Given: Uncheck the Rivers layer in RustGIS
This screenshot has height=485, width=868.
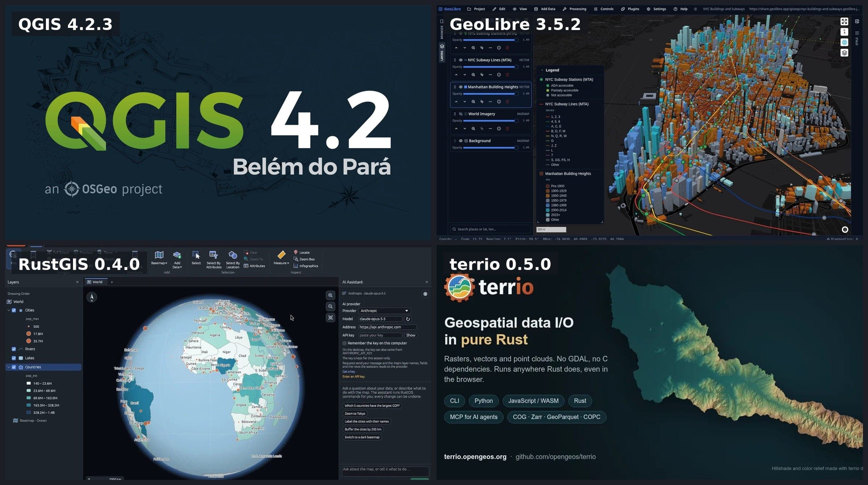Looking at the screenshot, I should pyautogui.click(x=14, y=349).
